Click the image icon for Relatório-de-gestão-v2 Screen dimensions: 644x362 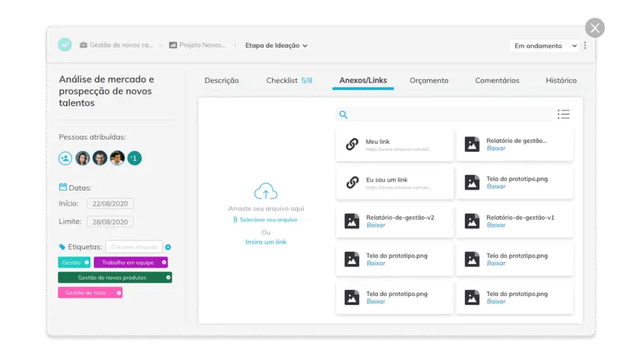352,221
